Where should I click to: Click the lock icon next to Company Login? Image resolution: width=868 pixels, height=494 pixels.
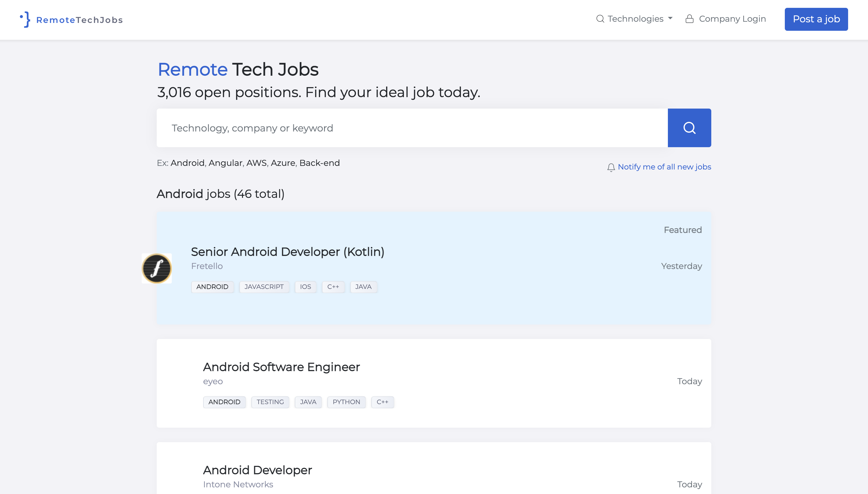pos(689,19)
